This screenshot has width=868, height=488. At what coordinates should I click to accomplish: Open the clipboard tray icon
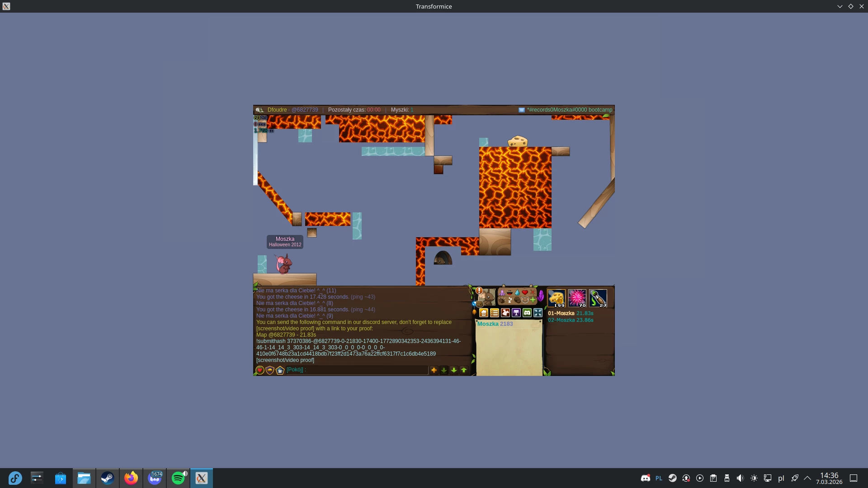[713, 478]
